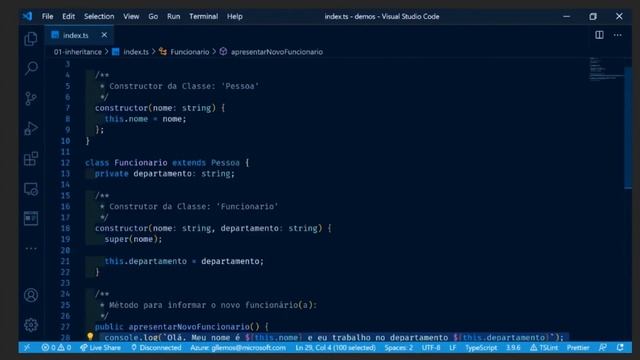Open the editor More Actions ellipsis
Screen dimensions: 640x360
(x=618, y=35)
